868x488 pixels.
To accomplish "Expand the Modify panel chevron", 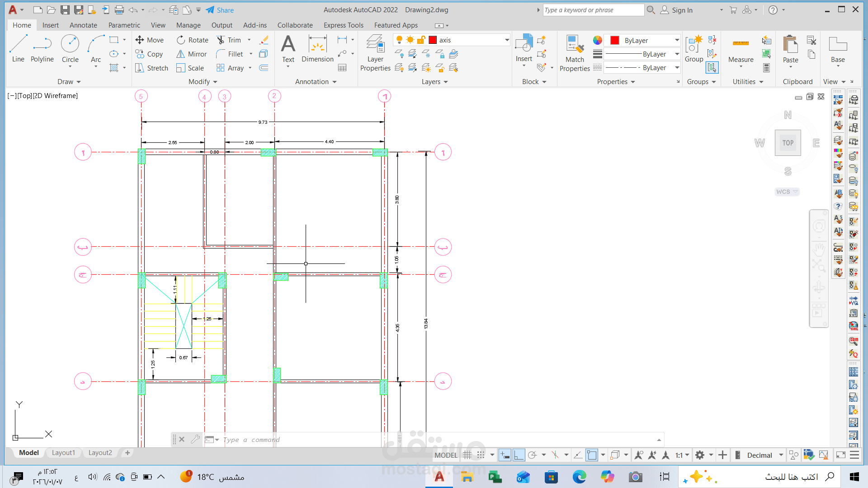I will [216, 82].
